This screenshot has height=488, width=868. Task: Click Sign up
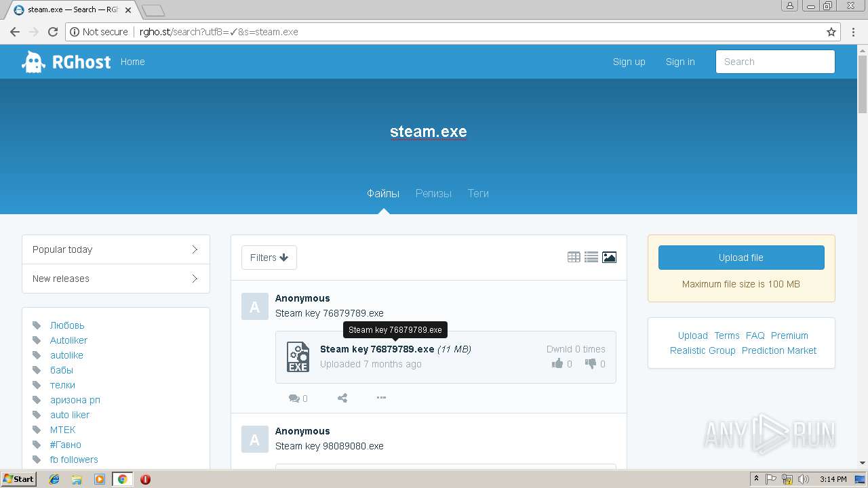coord(629,62)
